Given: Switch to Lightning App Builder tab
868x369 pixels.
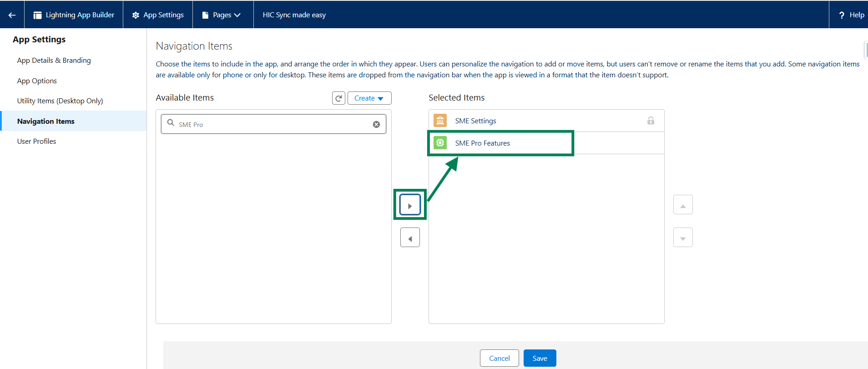Looking at the screenshot, I should pos(74,15).
